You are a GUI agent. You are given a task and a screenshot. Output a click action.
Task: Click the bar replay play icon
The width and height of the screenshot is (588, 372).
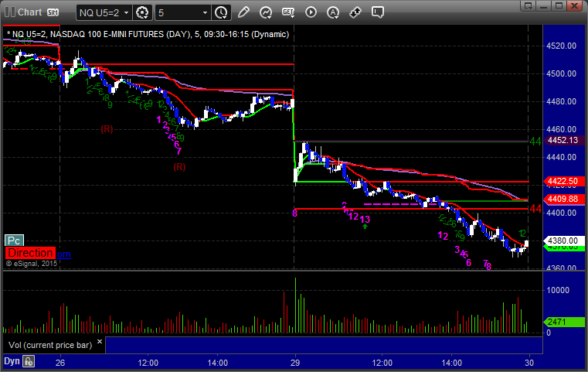[x=311, y=12]
